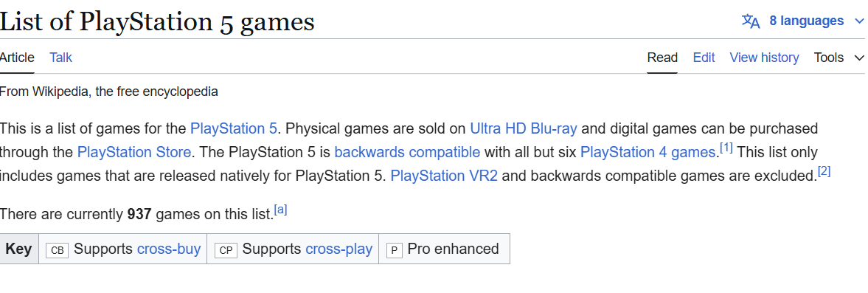Screen dimensions: 868x293
Task: Click the language translation icon
Action: (751, 21)
